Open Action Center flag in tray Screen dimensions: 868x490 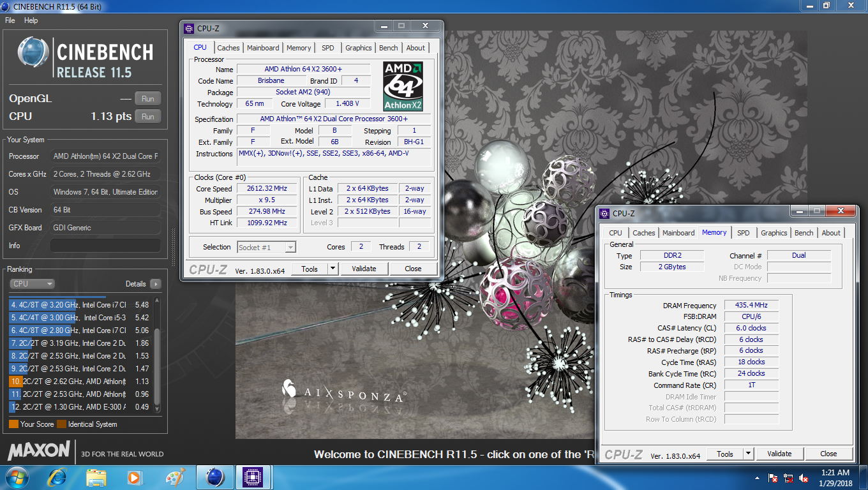coord(773,477)
